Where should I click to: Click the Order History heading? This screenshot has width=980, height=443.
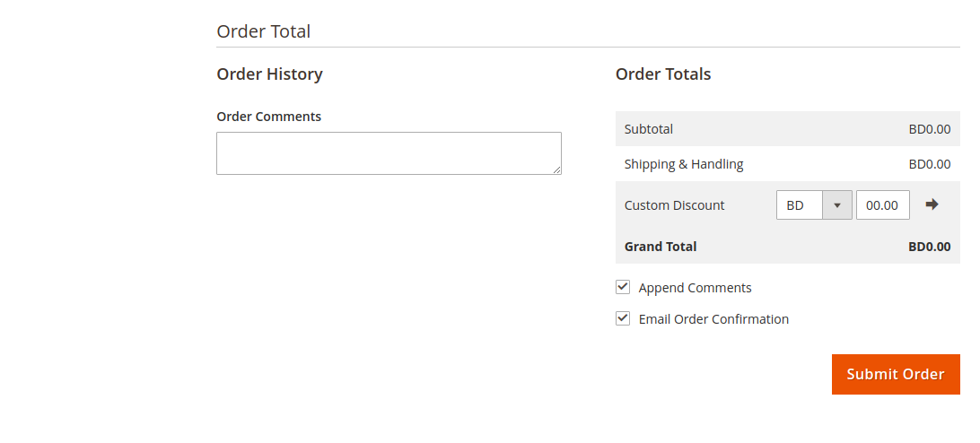point(269,74)
